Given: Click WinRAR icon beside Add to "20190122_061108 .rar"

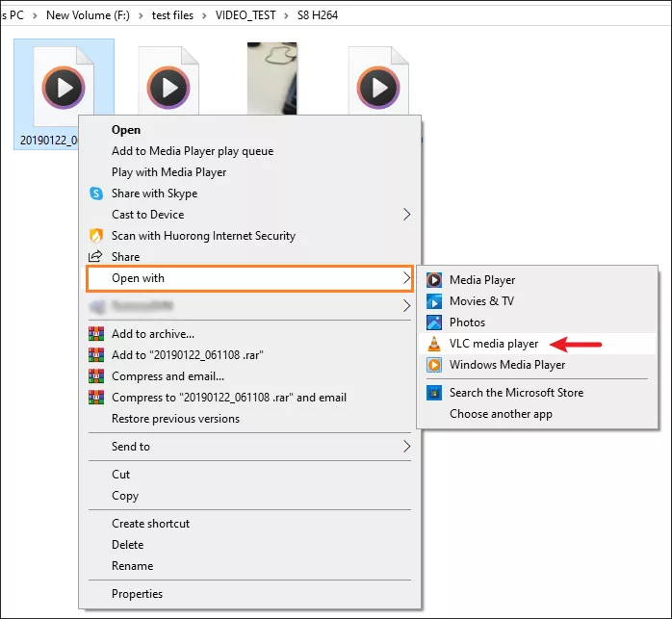Looking at the screenshot, I should tap(96, 354).
